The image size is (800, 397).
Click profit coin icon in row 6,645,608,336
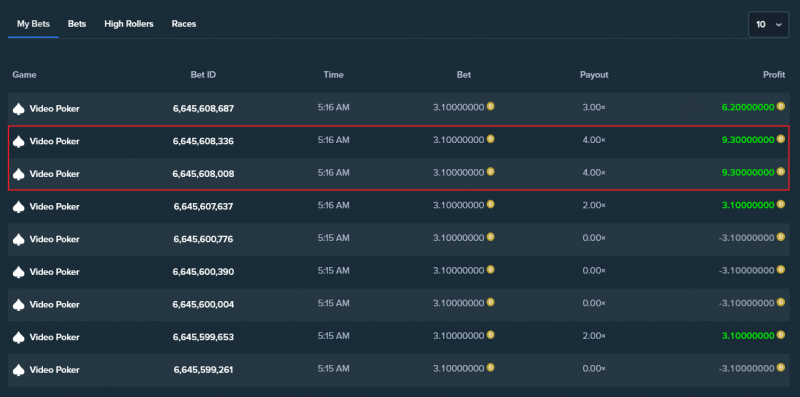coord(781,139)
